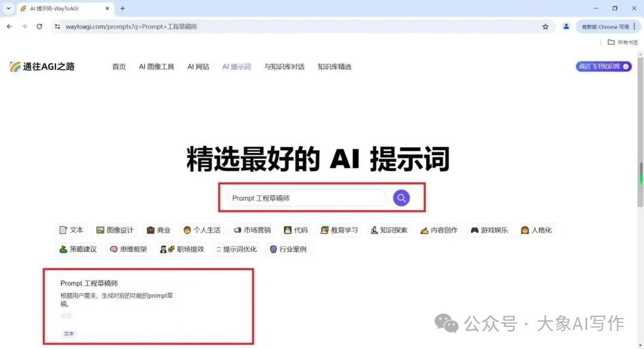Open 与知识库对话 nav item
Viewport: 644px width, 349px height.
pos(284,67)
